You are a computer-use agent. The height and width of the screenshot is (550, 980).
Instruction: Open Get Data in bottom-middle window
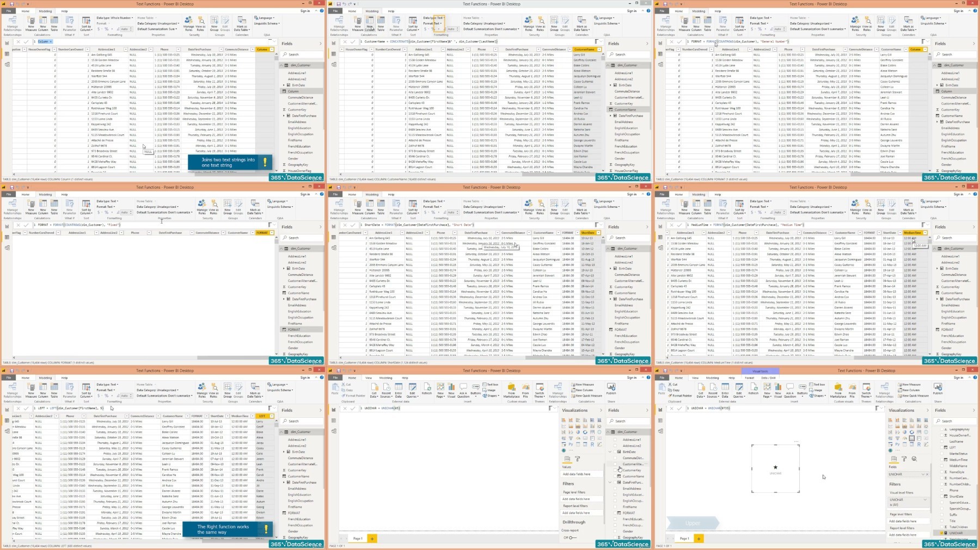pos(374,390)
